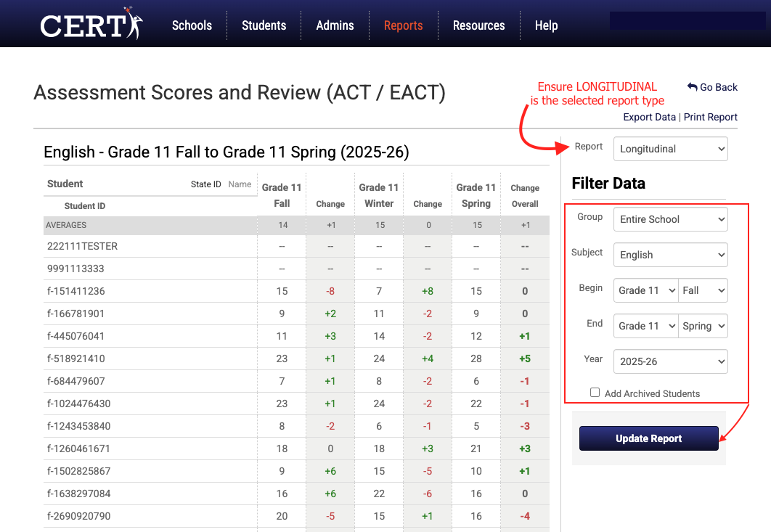This screenshot has height=532, width=771.
Task: Open the Resources menu
Action: click(x=479, y=25)
